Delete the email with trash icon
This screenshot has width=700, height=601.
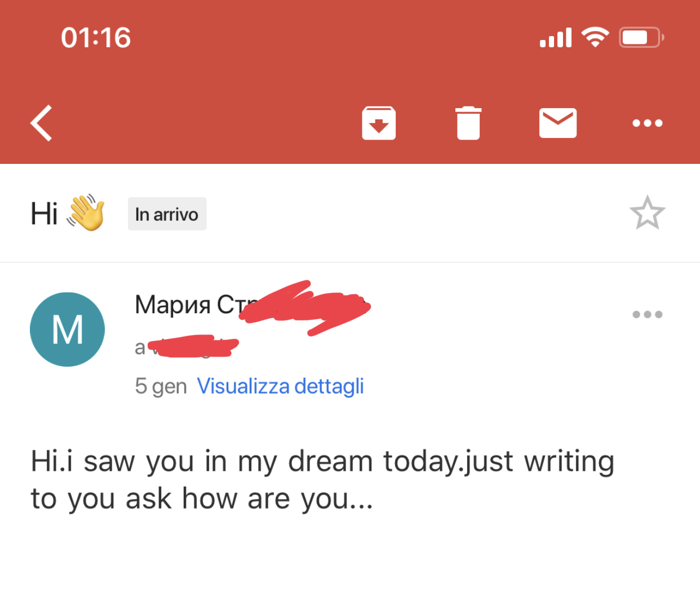(x=468, y=123)
